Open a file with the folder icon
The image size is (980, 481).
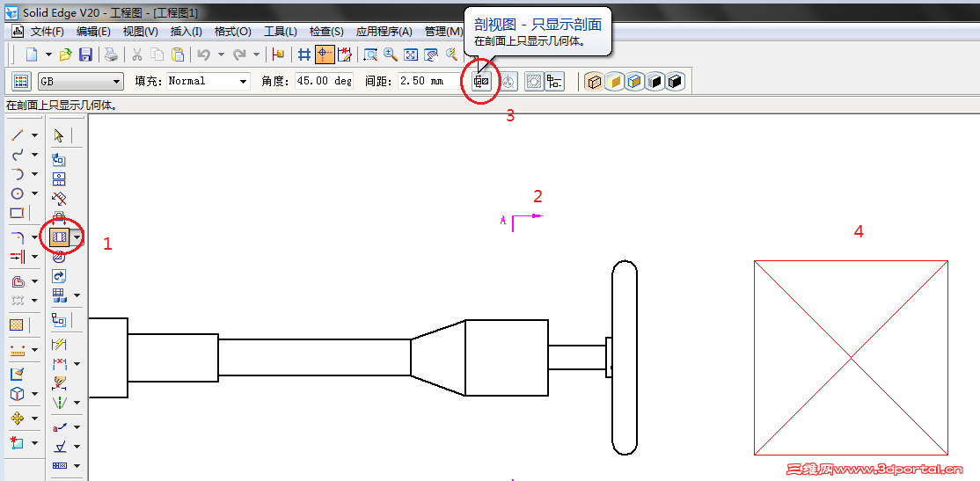click(x=66, y=55)
